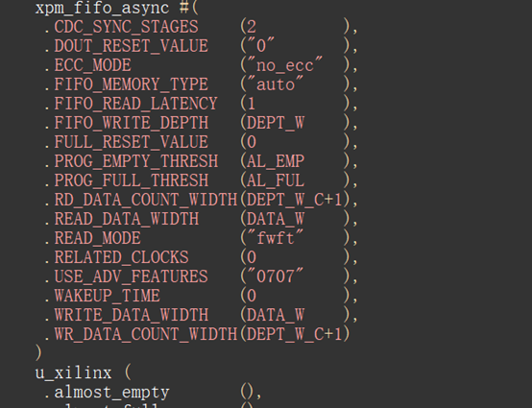Place cursor on CDC_SYNC_STAGES parameter
Image resolution: width=532 pixels, height=408 pixels.
[126, 27]
